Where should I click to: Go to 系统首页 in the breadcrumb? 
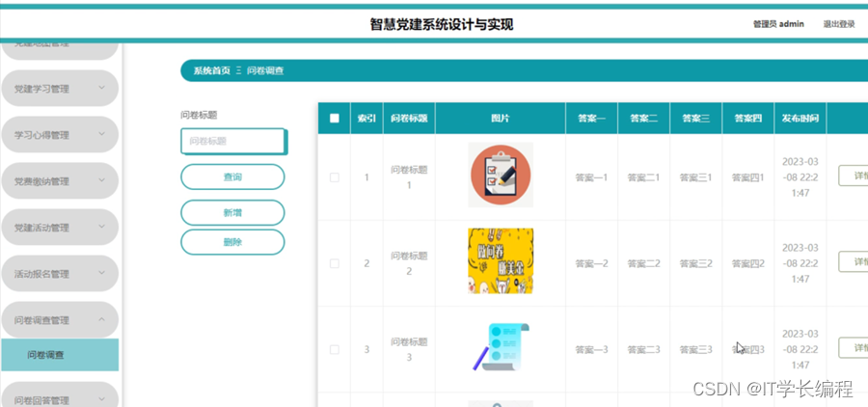[x=211, y=70]
